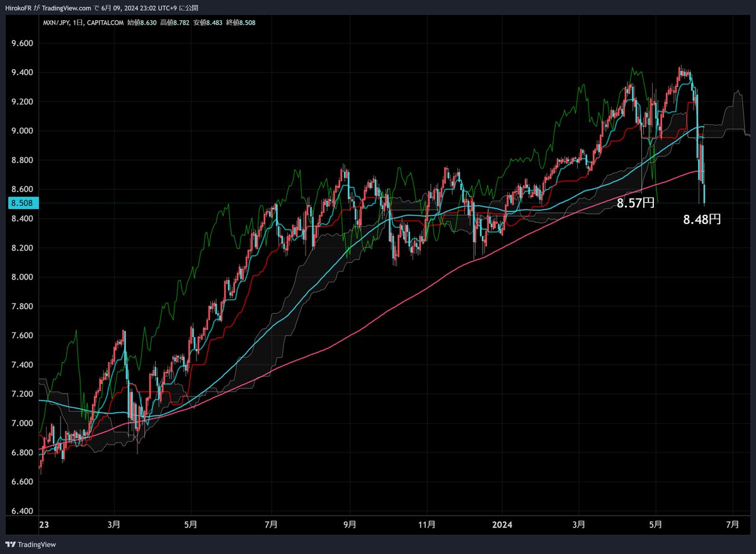Viewport: 756px width, 554px height.
Task: Click the 7.000 price axis label
Action: click(21, 423)
